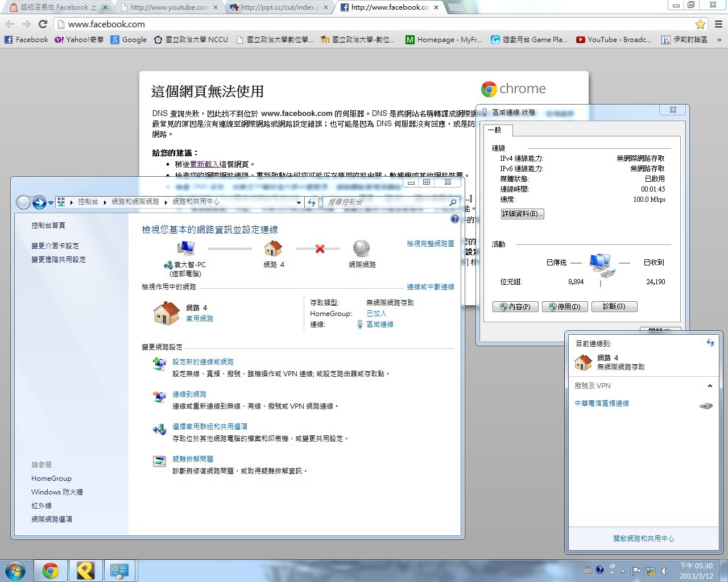Click the 連線或中斷連線 link
This screenshot has width=728, height=582.
point(431,287)
